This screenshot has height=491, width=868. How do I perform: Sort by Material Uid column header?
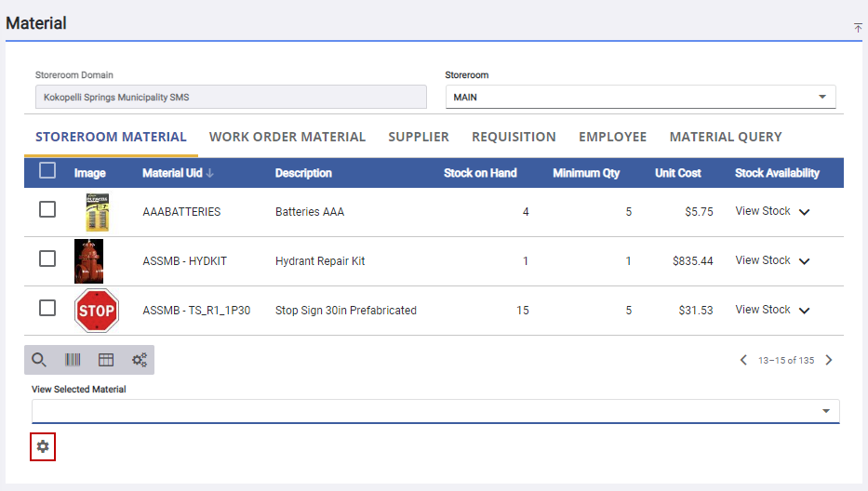coord(178,173)
